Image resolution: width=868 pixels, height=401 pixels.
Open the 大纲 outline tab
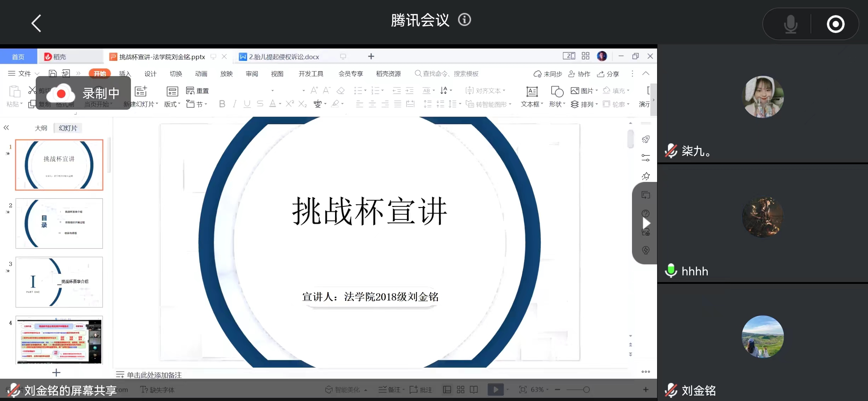[41, 128]
